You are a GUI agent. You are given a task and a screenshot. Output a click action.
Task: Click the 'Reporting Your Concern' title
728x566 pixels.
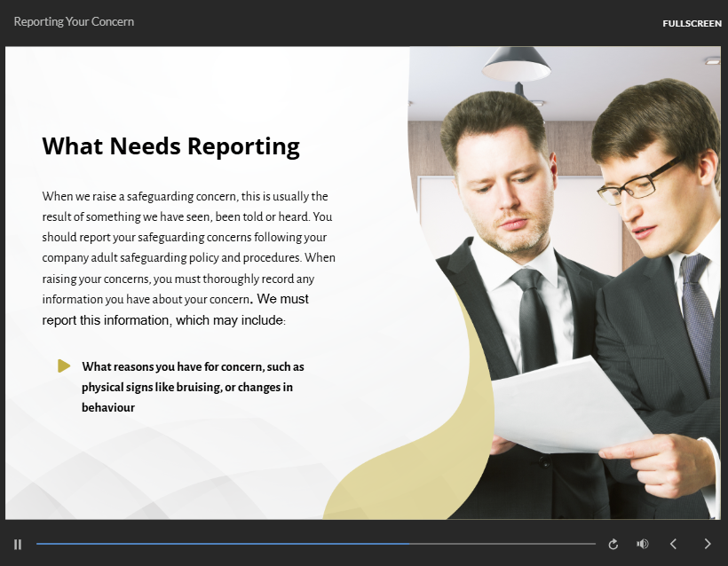pos(74,21)
